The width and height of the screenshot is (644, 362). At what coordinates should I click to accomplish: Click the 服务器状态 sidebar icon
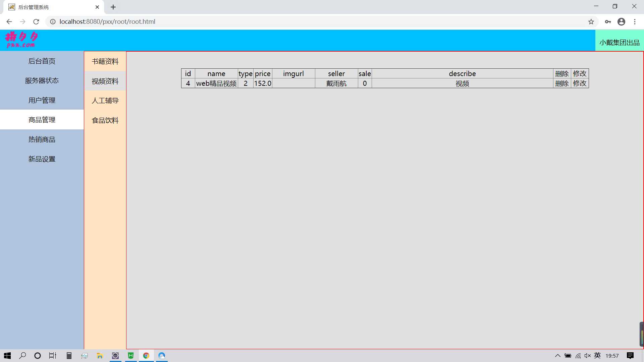[42, 80]
